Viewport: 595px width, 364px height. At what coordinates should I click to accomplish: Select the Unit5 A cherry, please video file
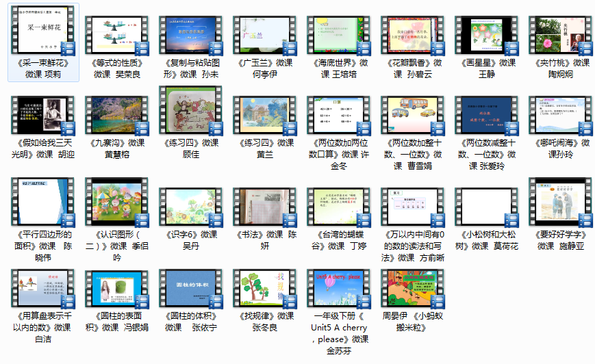click(x=338, y=289)
